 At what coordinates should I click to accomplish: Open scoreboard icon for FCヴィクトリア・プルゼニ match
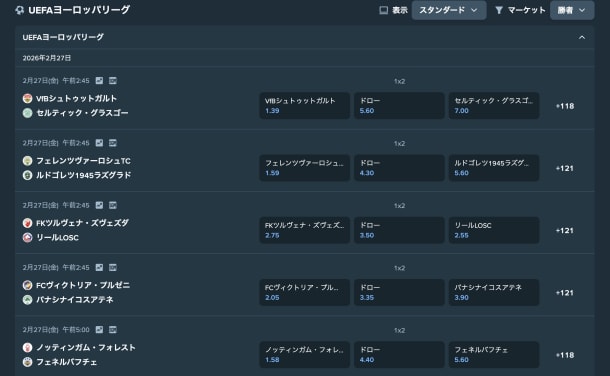[x=113, y=267]
